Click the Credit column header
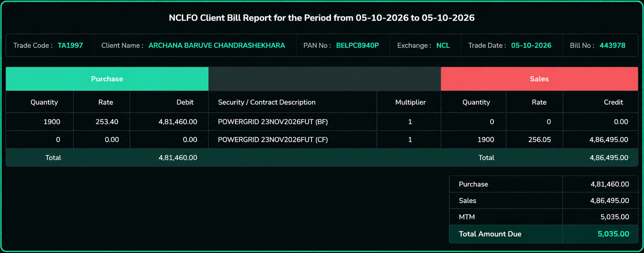 (x=613, y=102)
